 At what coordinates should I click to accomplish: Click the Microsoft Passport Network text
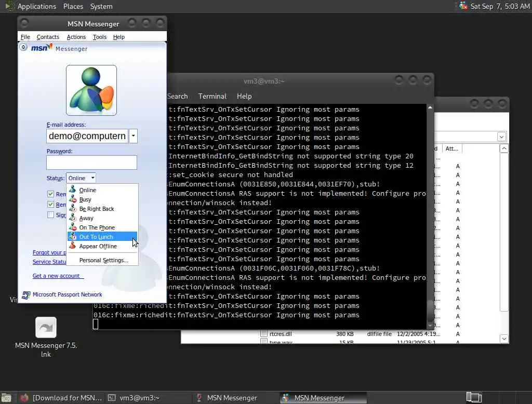(67, 294)
